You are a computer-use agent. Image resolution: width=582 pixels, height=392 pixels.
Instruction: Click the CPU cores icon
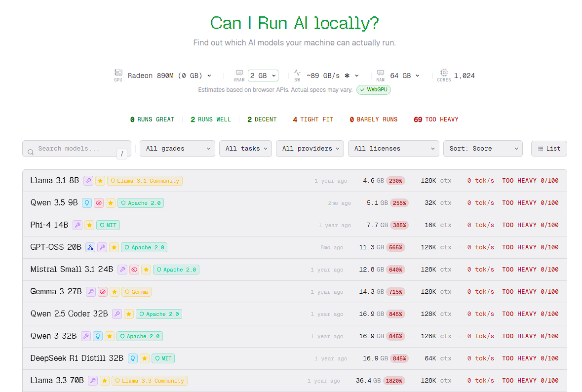pos(444,73)
